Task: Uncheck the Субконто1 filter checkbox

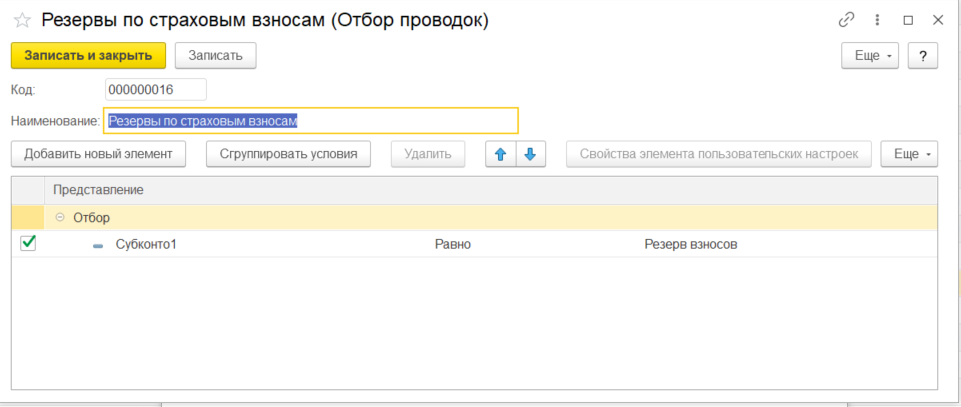Action: point(28,243)
